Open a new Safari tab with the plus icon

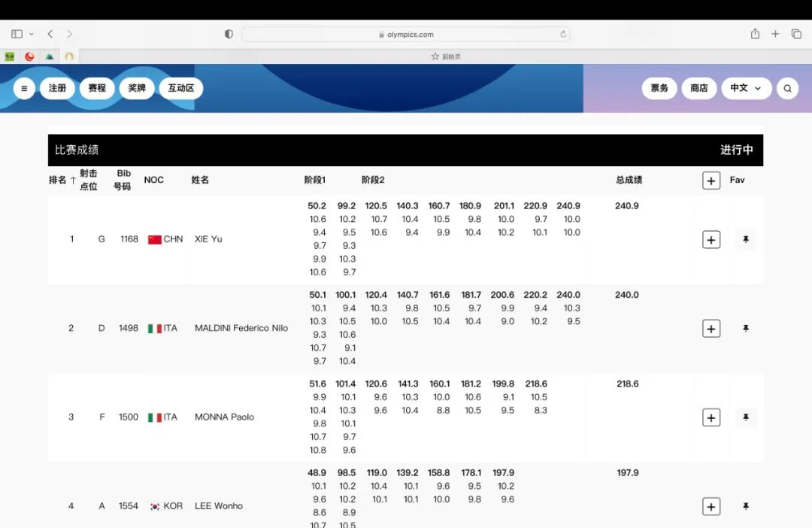point(775,34)
